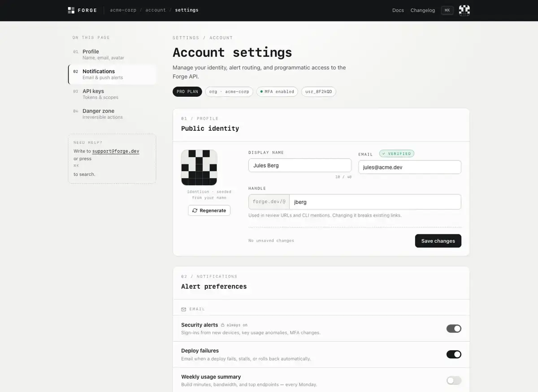This screenshot has width=538, height=392.
Task: Jump to API keys section
Action: click(x=112, y=94)
